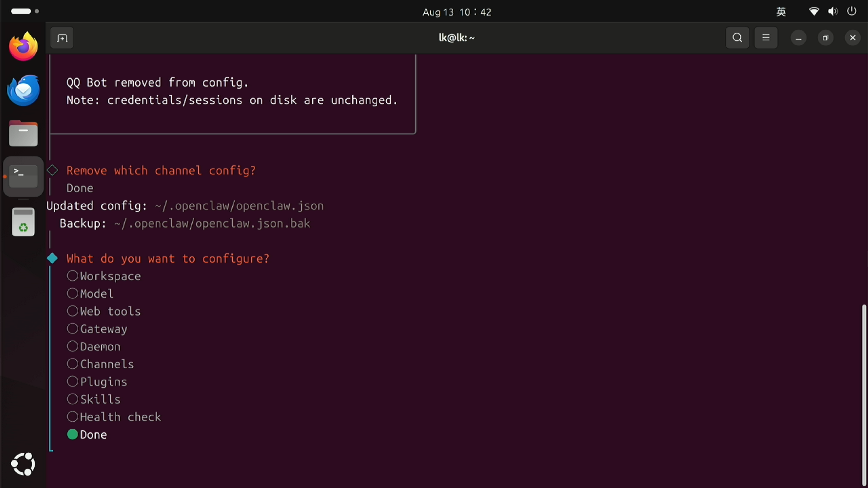Screen dimensions: 868x488
Task: Click the terminal vertical scrollbar
Action: point(864,394)
